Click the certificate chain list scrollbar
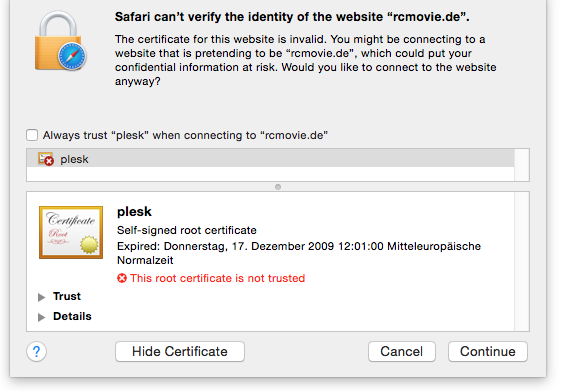 522,165
